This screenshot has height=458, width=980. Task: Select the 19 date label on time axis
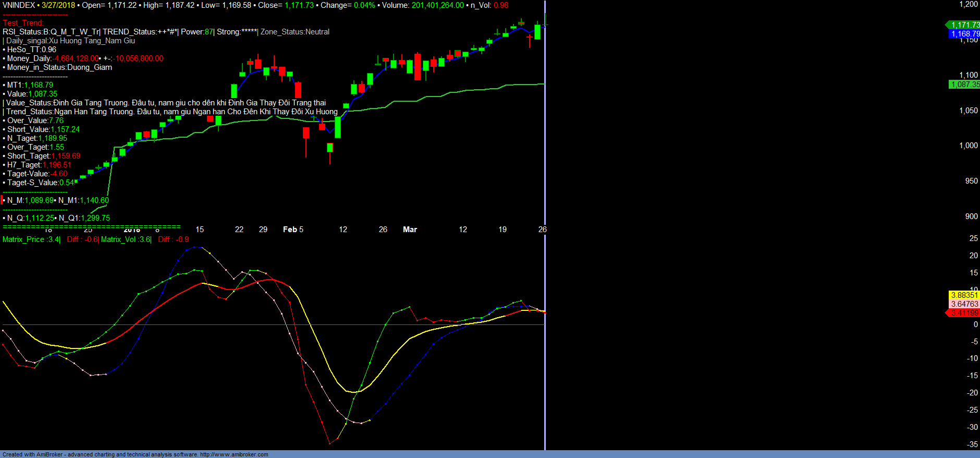(503, 230)
